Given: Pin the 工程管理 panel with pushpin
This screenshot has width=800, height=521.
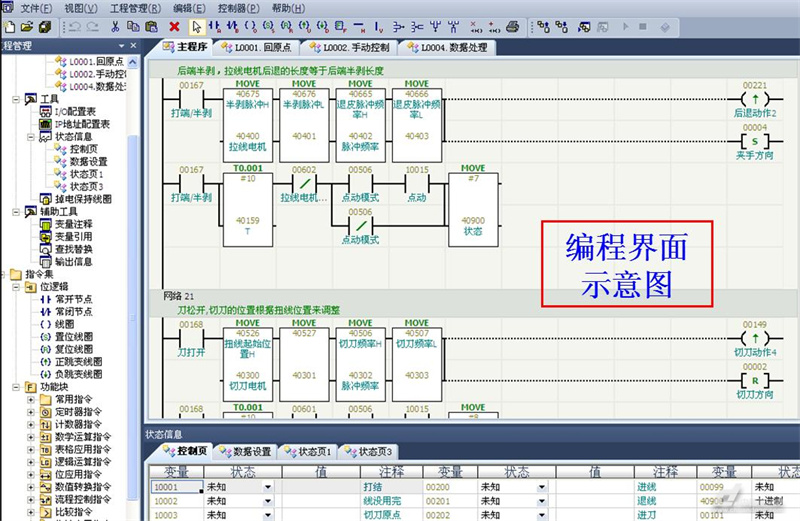Looking at the screenshot, I should [122, 45].
